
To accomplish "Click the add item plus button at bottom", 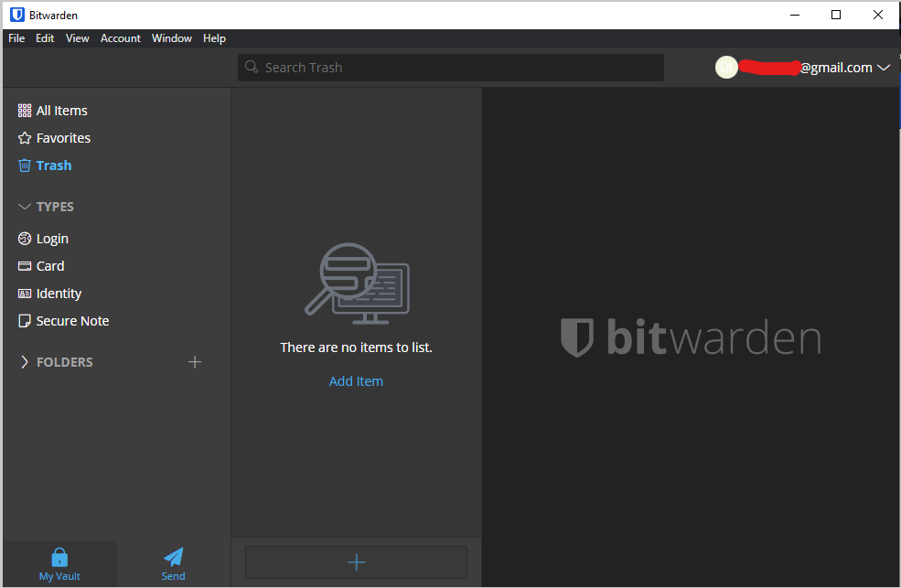I will point(356,562).
